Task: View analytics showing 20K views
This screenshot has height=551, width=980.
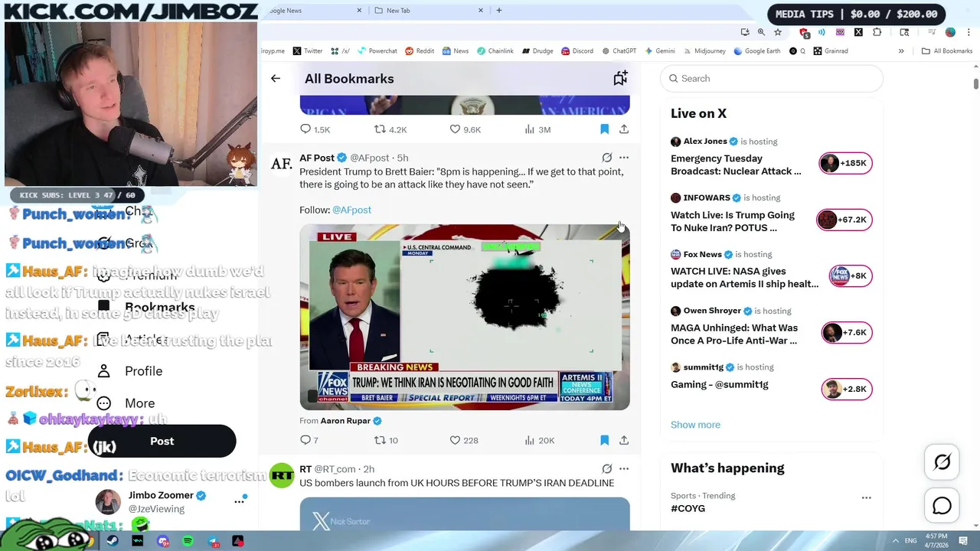Action: click(x=539, y=440)
